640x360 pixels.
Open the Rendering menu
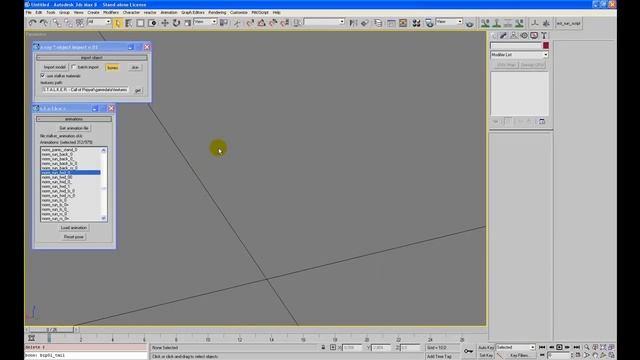[x=217, y=13]
